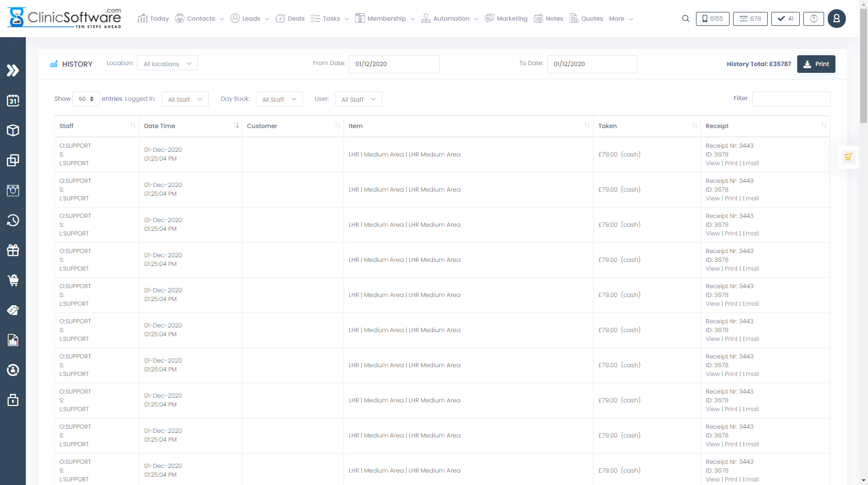868x485 pixels.
Task: Click the history clock sidebar icon
Action: tap(13, 221)
